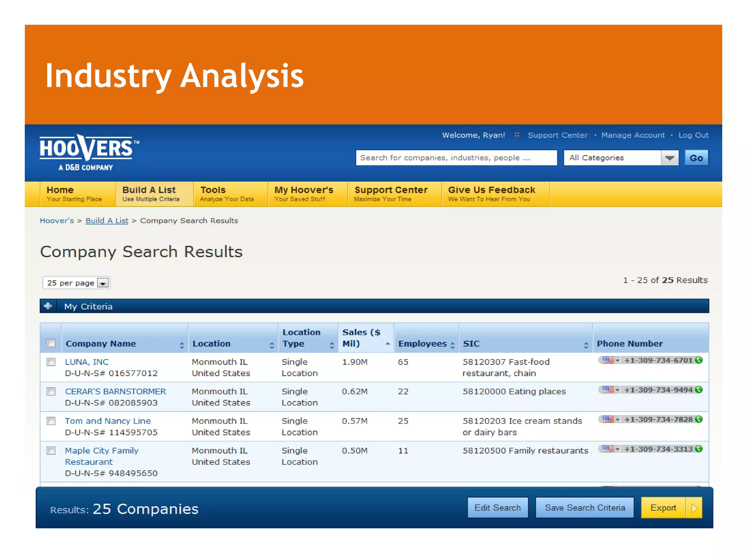Sort by Employees column arrows

coord(453,345)
